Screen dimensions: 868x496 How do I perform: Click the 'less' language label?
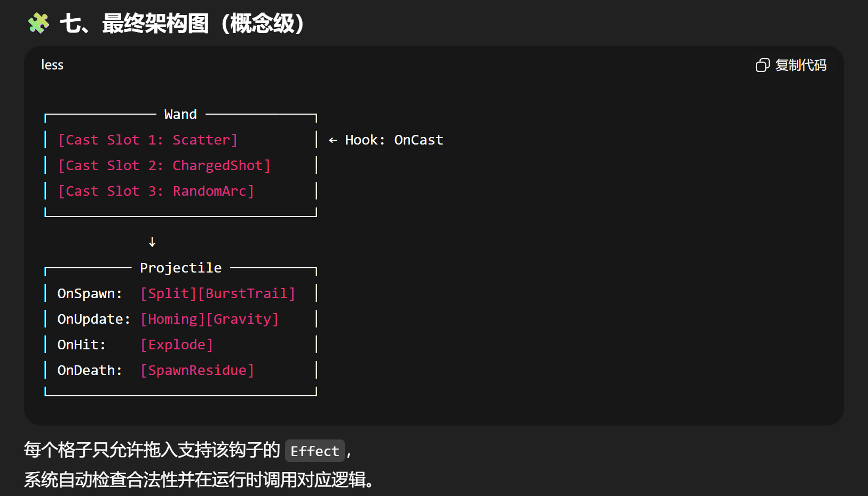[52, 65]
